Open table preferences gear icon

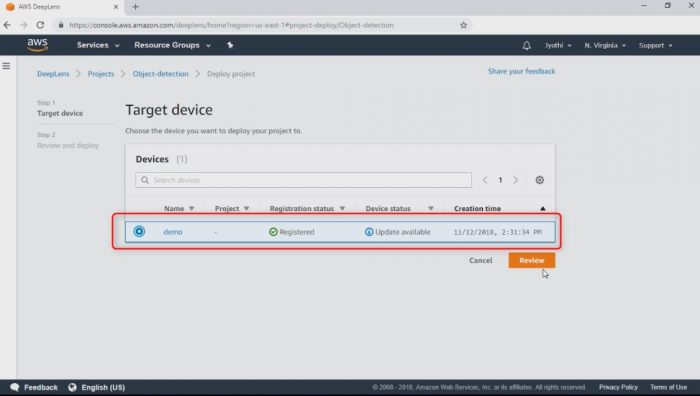540,180
